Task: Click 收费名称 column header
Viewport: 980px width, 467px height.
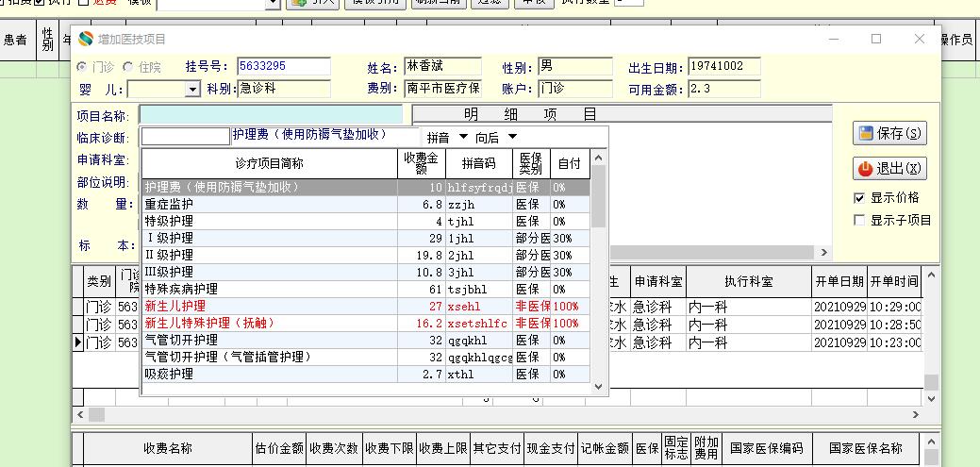Action: [x=168, y=448]
